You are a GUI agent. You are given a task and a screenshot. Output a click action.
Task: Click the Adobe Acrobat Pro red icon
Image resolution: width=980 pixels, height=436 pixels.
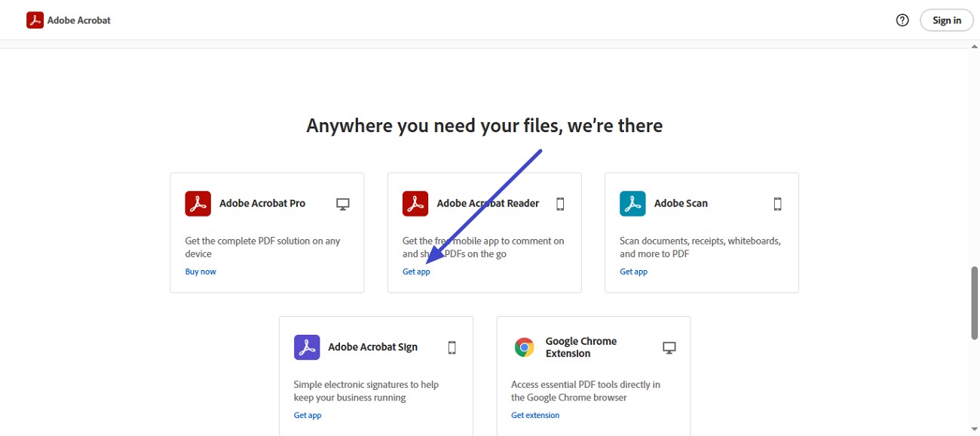(198, 204)
